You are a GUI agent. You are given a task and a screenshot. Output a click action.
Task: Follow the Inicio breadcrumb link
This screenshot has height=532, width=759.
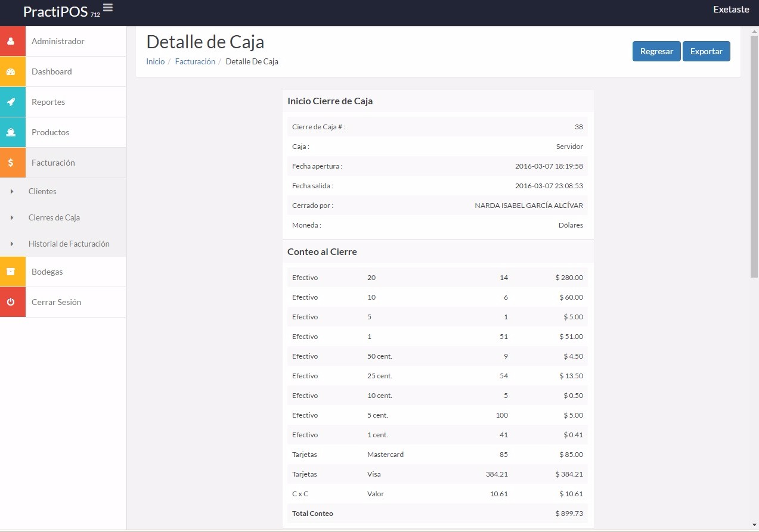[x=155, y=61]
